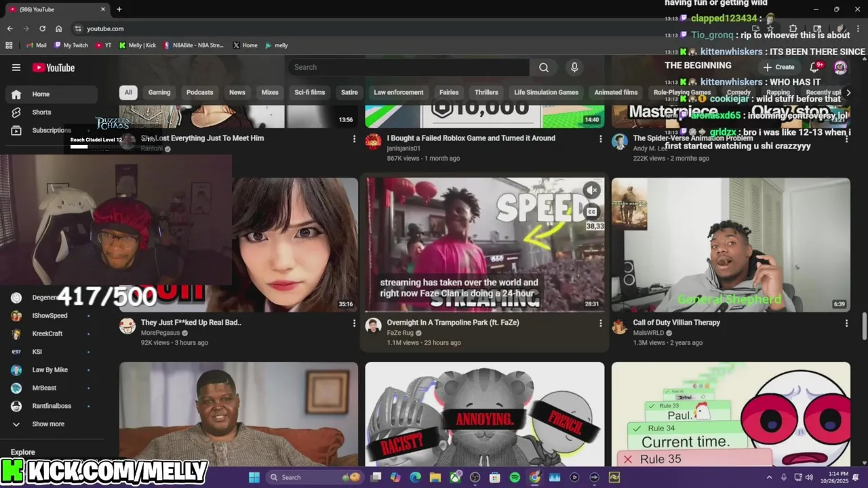This screenshot has height=488, width=868.
Task: Open Windows Start menu
Action: click(x=254, y=477)
